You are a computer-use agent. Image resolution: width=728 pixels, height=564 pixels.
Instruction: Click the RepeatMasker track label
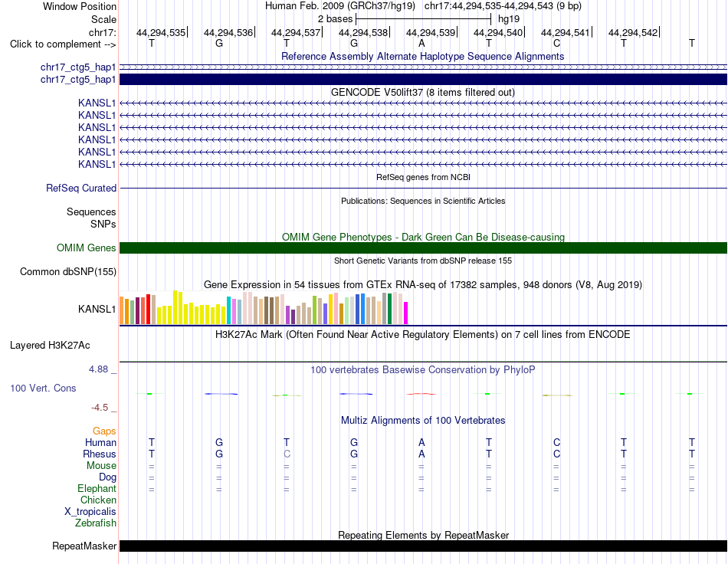coord(84,546)
